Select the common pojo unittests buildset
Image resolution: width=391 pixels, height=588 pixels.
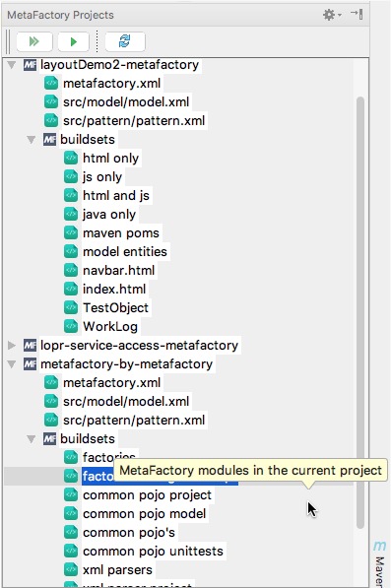[153, 552]
